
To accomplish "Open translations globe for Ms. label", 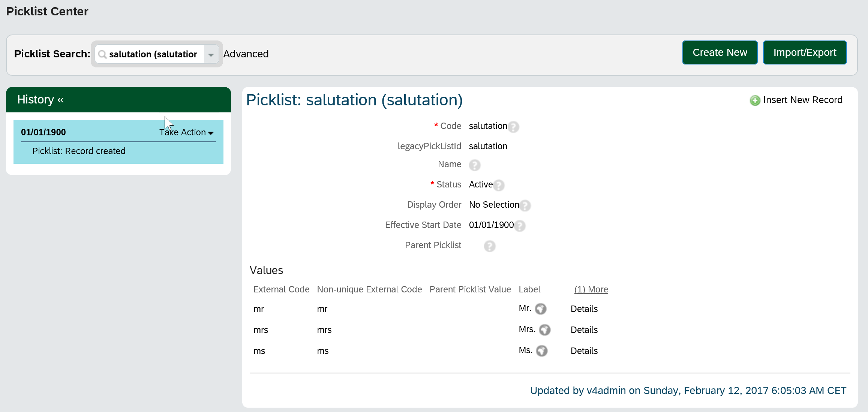I will 541,351.
